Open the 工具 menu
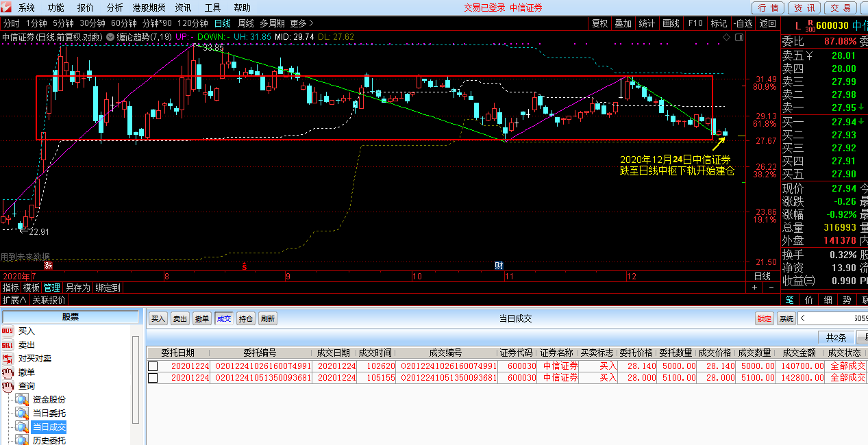868x445 pixels. 213,8
